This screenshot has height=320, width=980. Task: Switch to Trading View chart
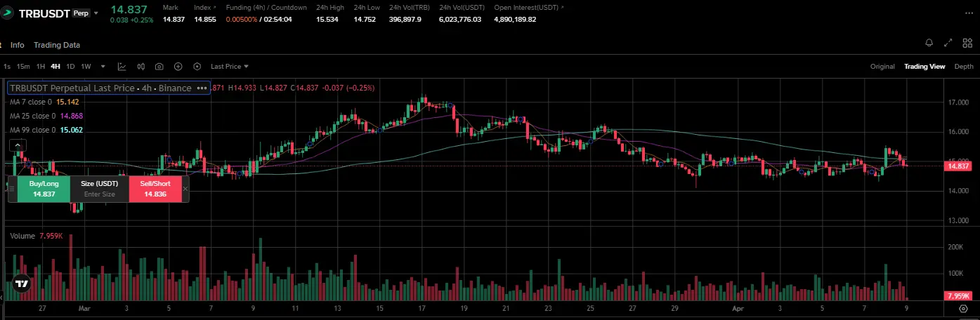pos(925,67)
